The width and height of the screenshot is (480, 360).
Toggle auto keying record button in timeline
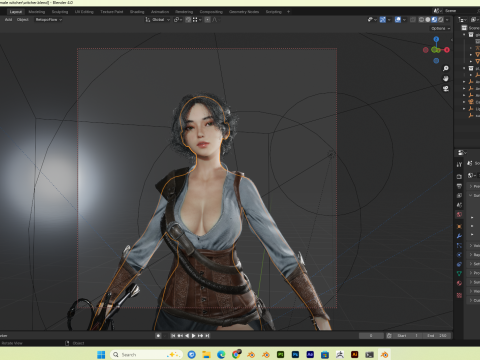point(158,336)
